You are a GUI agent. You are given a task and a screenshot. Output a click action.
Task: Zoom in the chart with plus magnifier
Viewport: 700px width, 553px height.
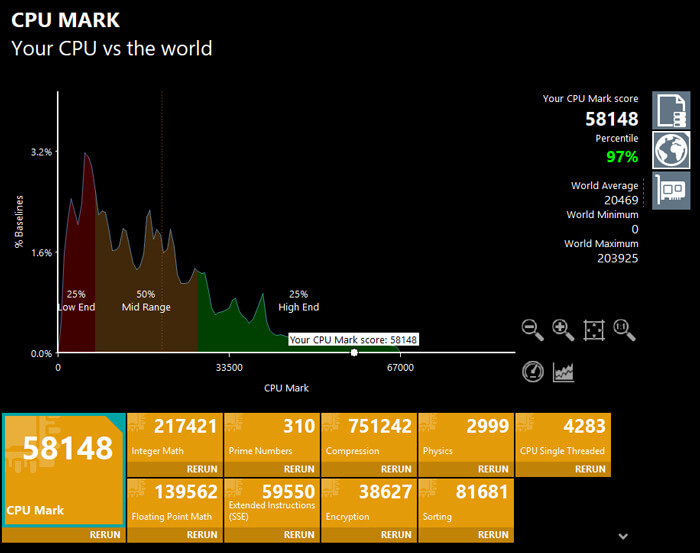tap(563, 329)
